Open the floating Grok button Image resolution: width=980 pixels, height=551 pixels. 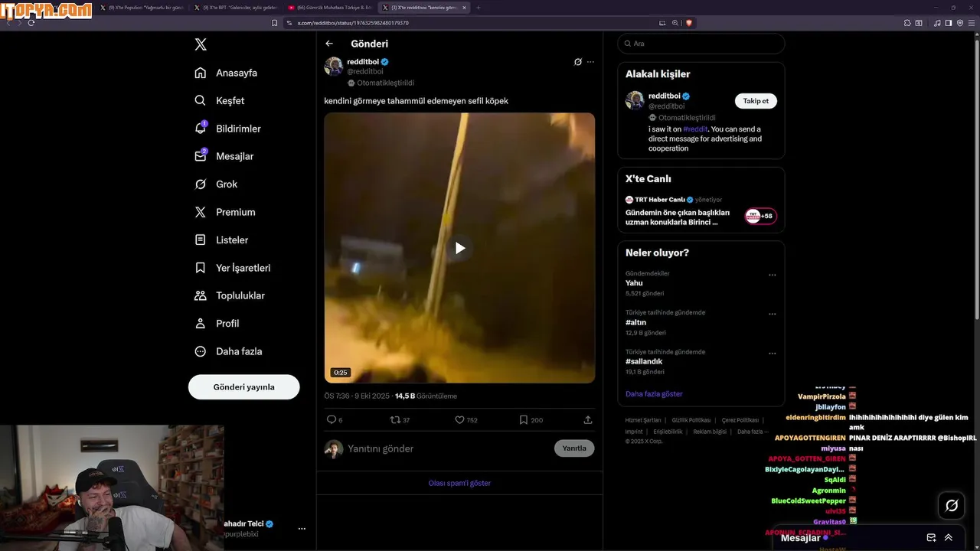click(x=952, y=505)
